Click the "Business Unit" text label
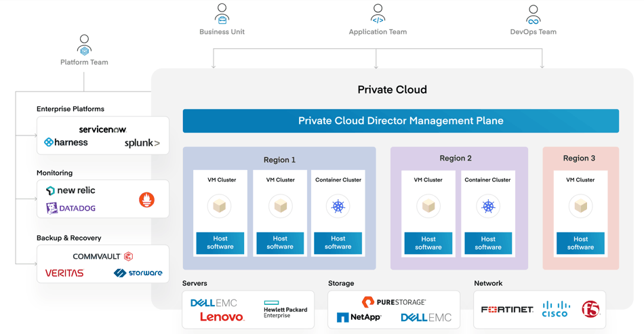Screen dimensions: 644x334 pos(222,32)
